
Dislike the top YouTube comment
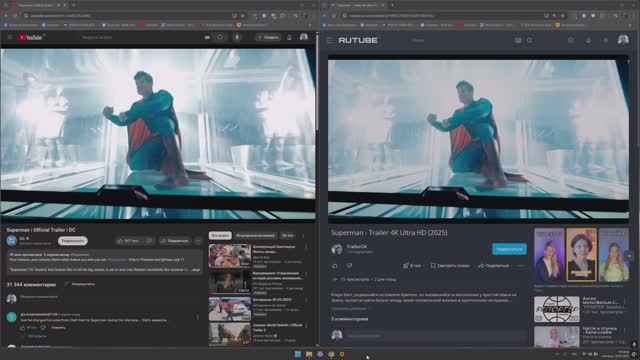pyautogui.click(x=43, y=327)
